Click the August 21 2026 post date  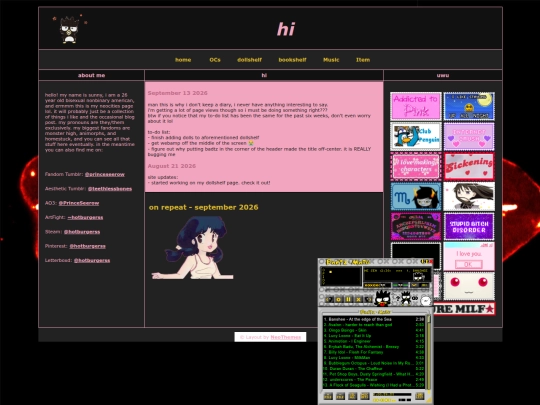(172, 166)
